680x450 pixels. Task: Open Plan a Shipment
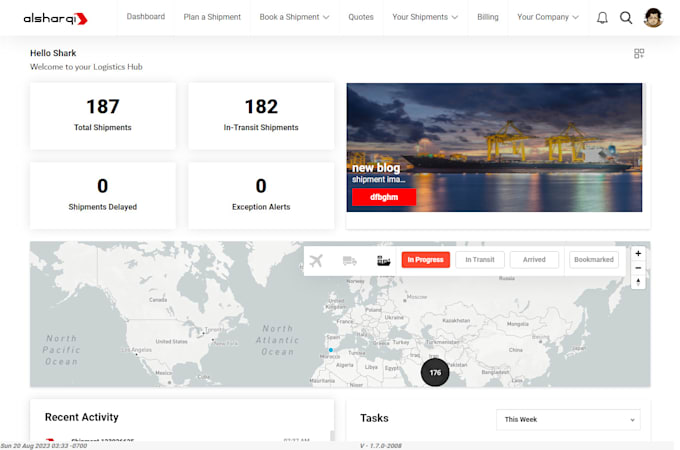212,17
